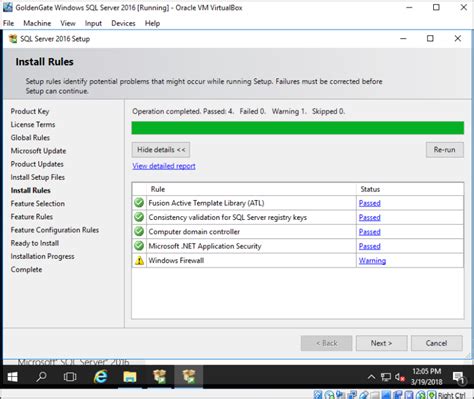Select Installation Progress step in sidebar
Screen dimensions: 474x399
42,256
